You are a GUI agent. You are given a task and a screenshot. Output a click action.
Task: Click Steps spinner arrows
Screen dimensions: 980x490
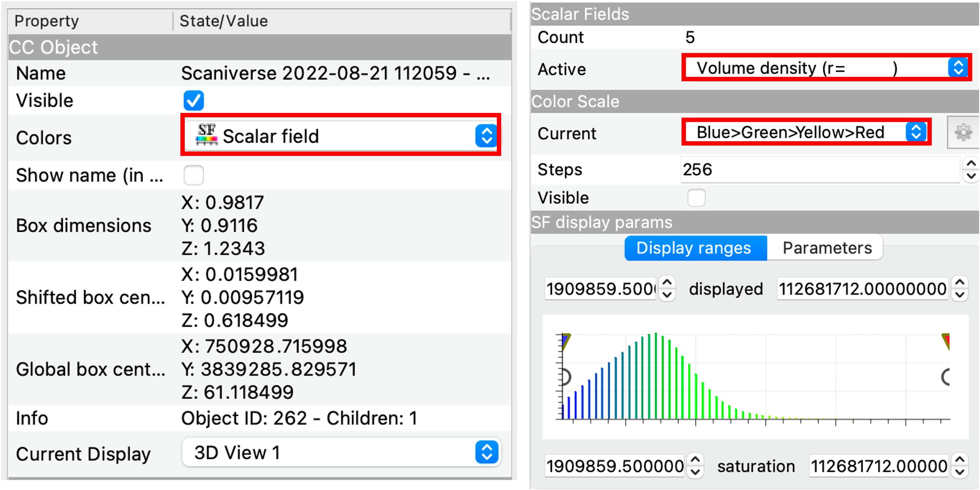971,170
